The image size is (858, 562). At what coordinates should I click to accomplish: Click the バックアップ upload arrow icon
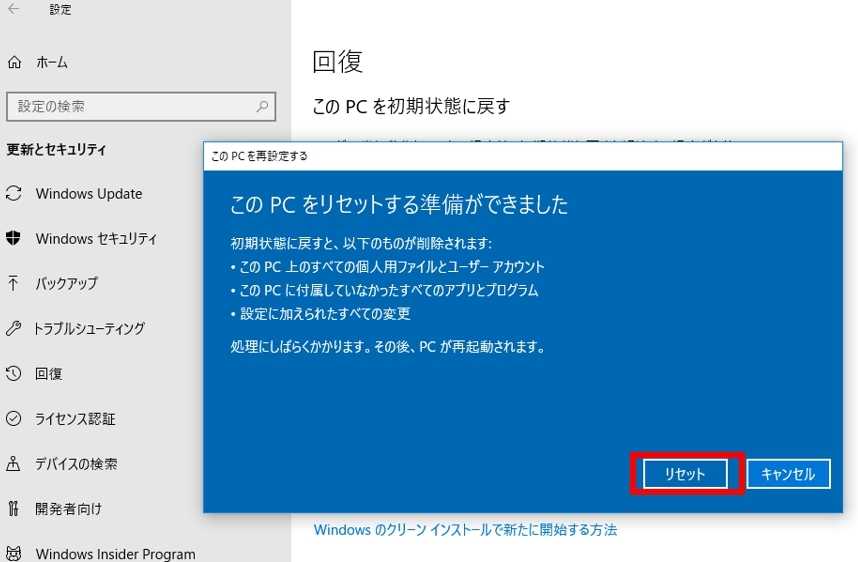tap(14, 284)
